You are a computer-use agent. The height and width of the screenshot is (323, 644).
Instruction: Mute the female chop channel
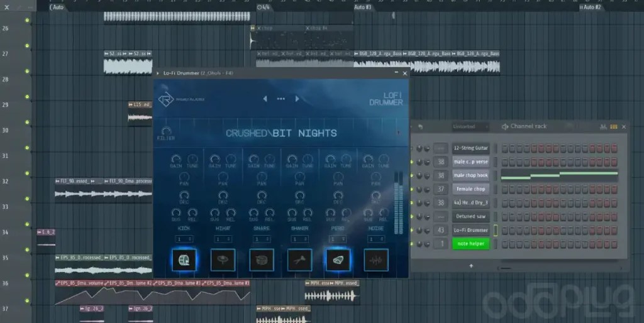412,189
